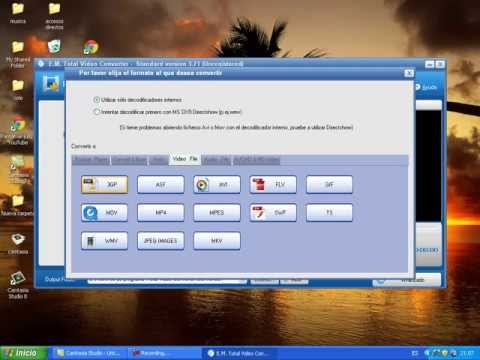
Task: Choose the 3GP output format
Action: 104,184
